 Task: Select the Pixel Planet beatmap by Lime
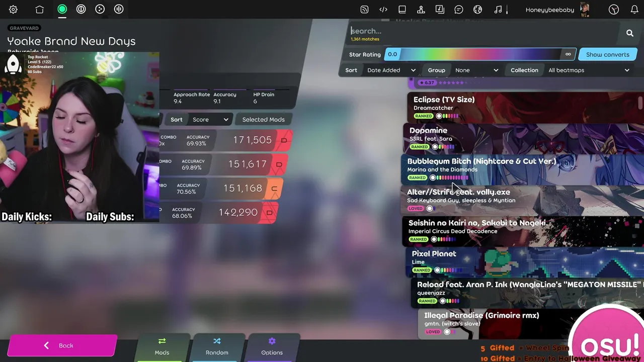pos(525,261)
